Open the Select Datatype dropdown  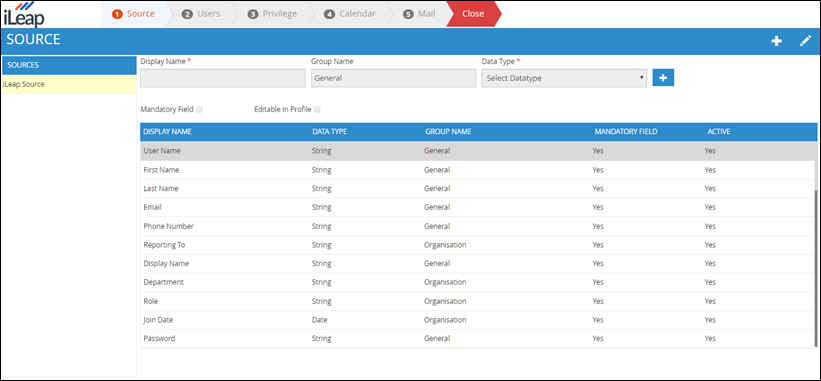click(x=564, y=78)
